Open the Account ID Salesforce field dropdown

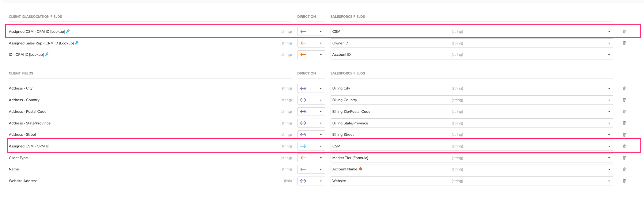tap(472, 55)
